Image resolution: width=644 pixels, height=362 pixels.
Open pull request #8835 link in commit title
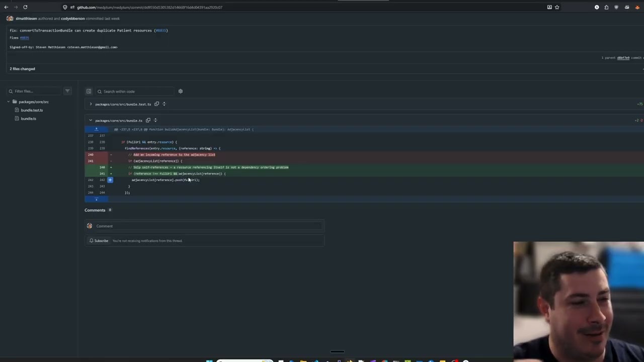[x=161, y=30]
